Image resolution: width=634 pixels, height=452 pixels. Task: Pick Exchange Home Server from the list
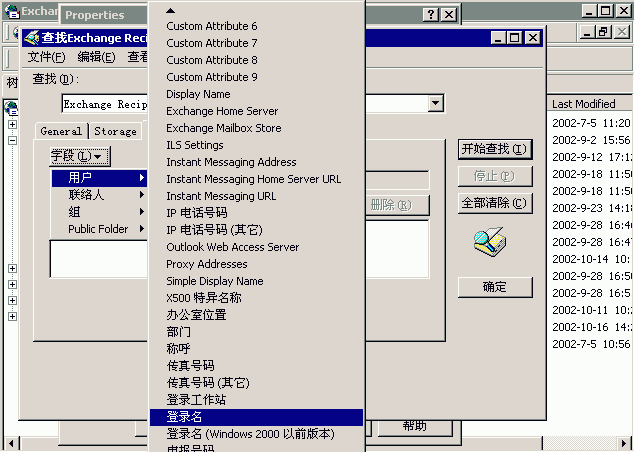point(222,111)
